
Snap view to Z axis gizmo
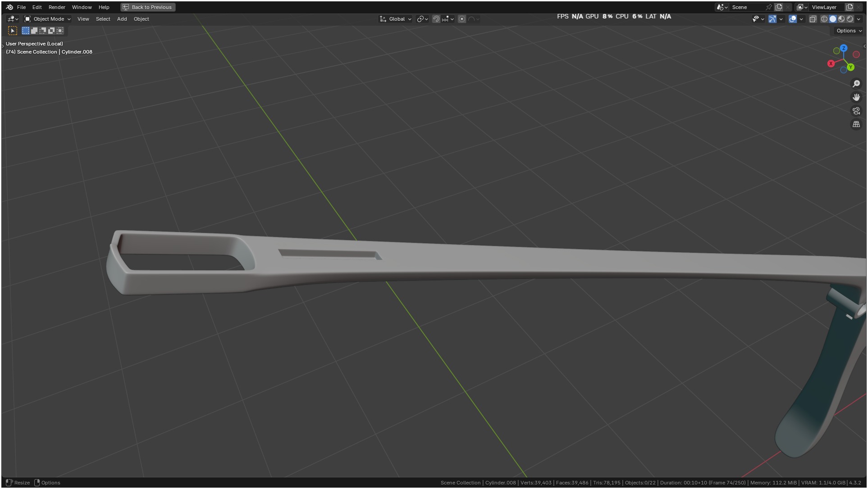click(844, 48)
